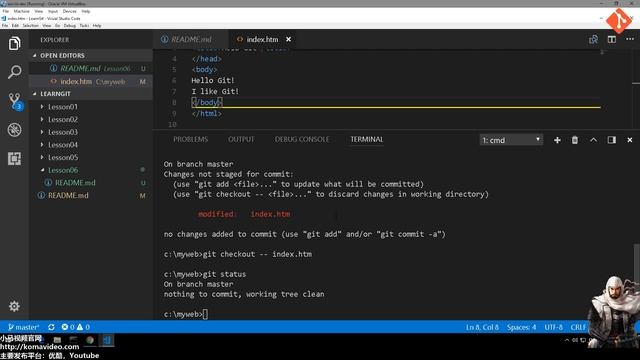This screenshot has height=360, width=640.
Task: Open the editor more actions menu
Action: (630, 39)
